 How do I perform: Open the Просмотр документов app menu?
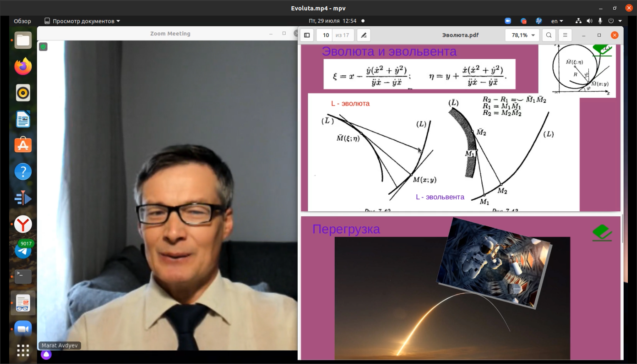[82, 21]
